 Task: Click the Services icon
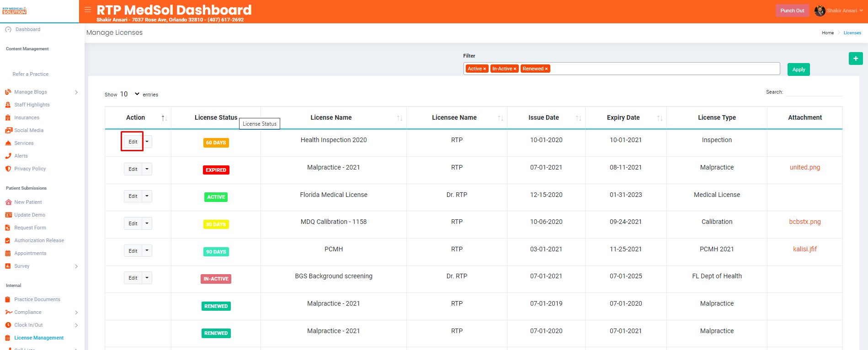coord(8,143)
